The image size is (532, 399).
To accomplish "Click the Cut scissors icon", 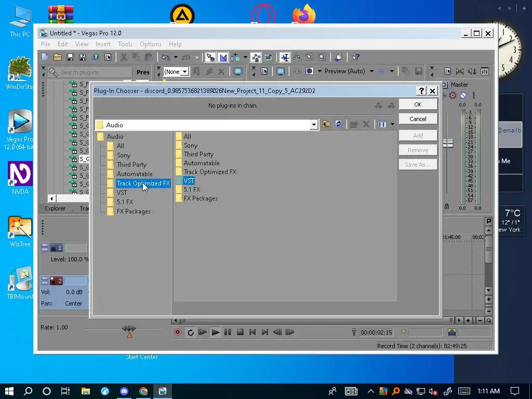I will pyautogui.click(x=124, y=57).
